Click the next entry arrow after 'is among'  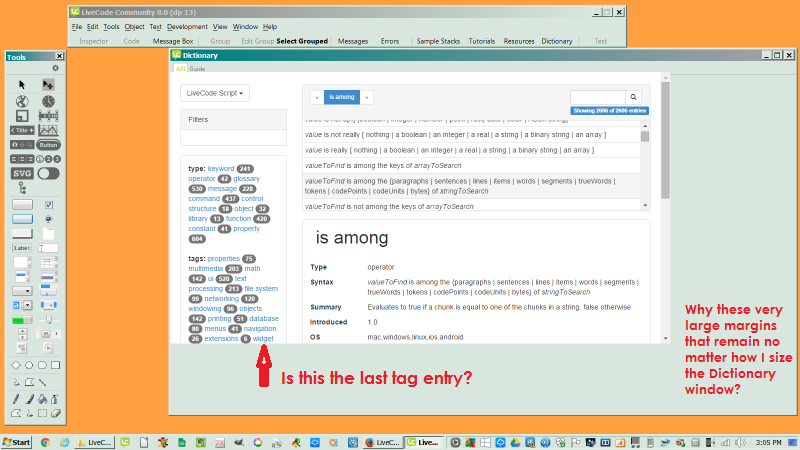coord(367,97)
